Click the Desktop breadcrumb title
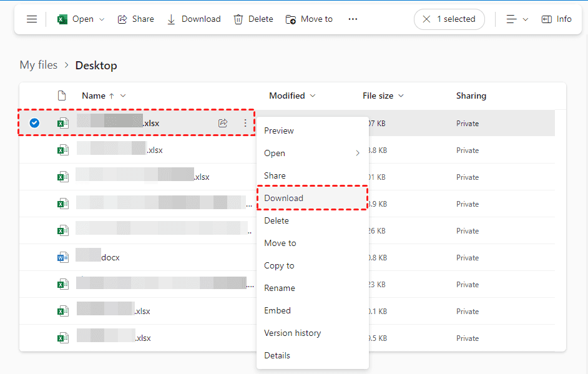Viewport: 588px width, 374px height. pyautogui.click(x=96, y=66)
